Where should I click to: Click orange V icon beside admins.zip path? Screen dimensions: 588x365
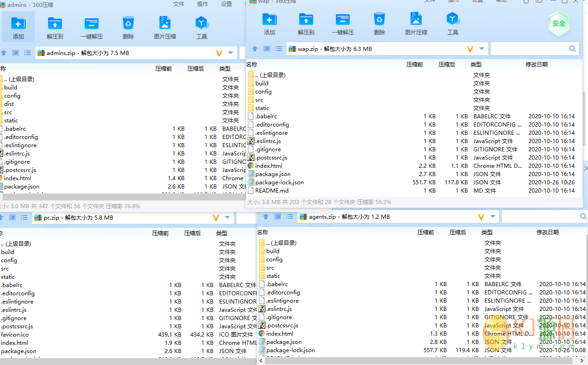pos(219,53)
